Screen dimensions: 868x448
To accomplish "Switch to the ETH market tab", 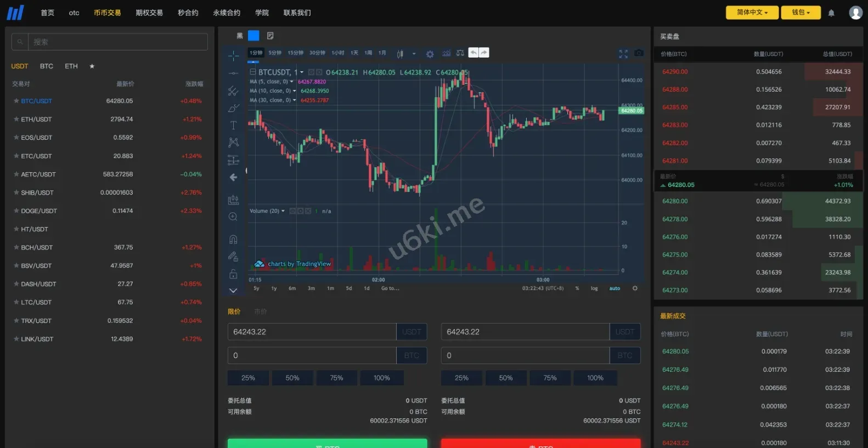I will pos(71,66).
